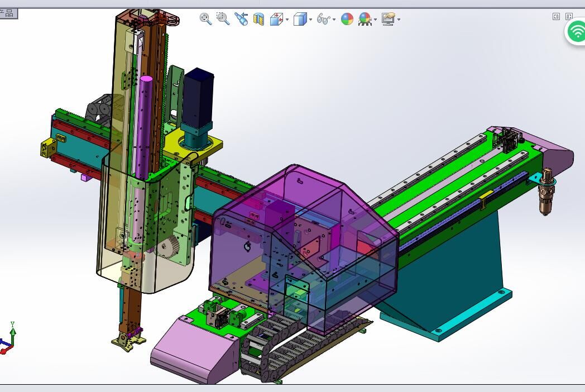Viewport: 585px width, 392px height.
Task: Expand the Display Style dropdown arrow
Action: 310,20
